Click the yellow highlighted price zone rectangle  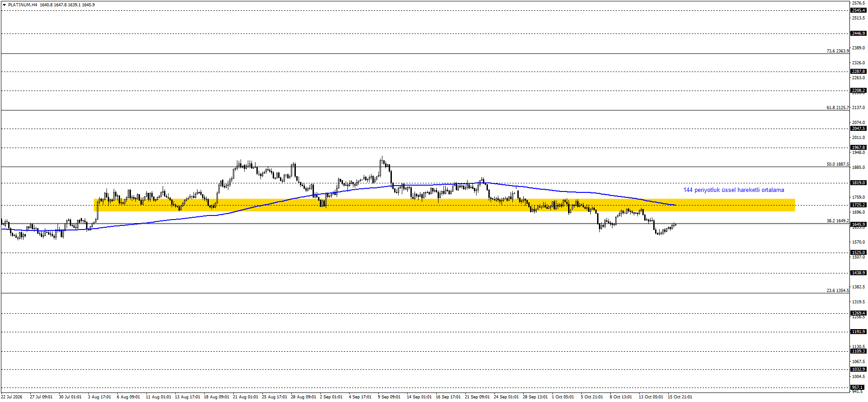pyautogui.click(x=444, y=205)
